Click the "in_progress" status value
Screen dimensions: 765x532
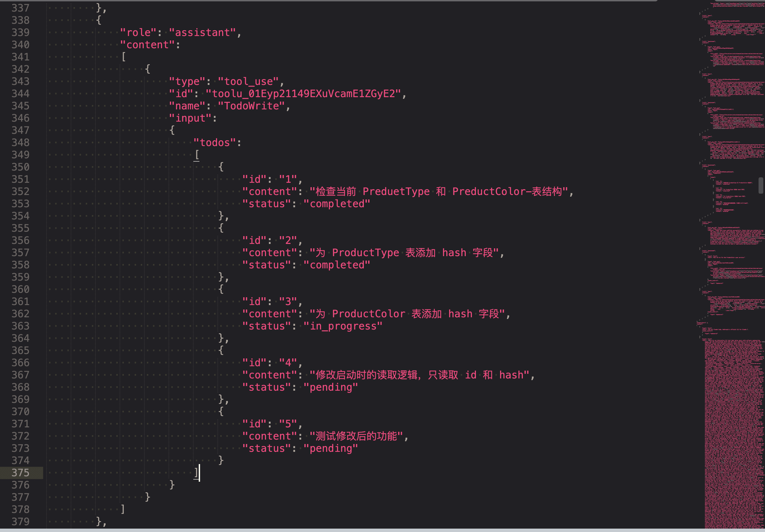343,326
